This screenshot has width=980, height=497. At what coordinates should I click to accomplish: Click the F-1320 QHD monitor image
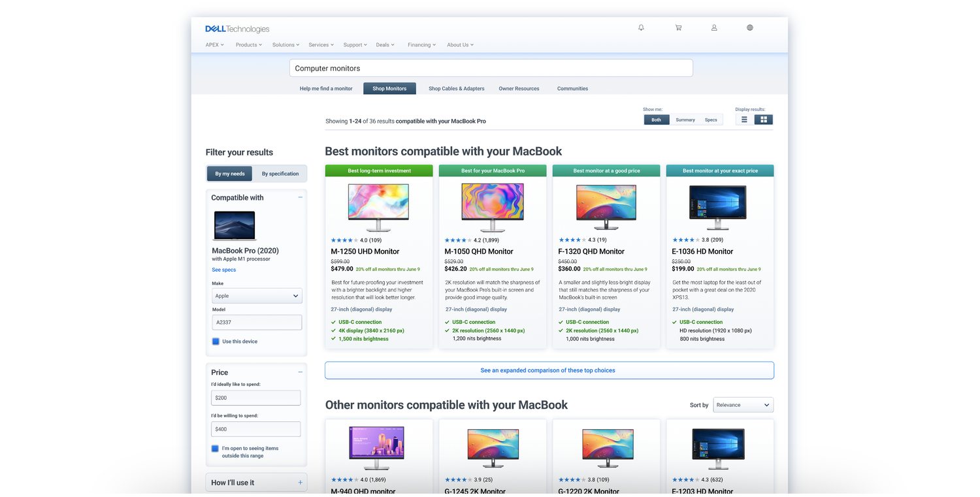pos(606,207)
